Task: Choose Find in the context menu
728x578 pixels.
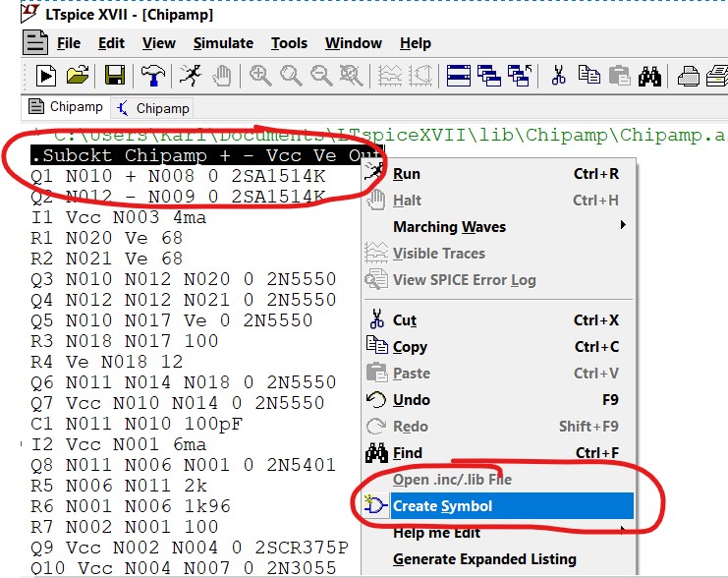Action: point(498,452)
